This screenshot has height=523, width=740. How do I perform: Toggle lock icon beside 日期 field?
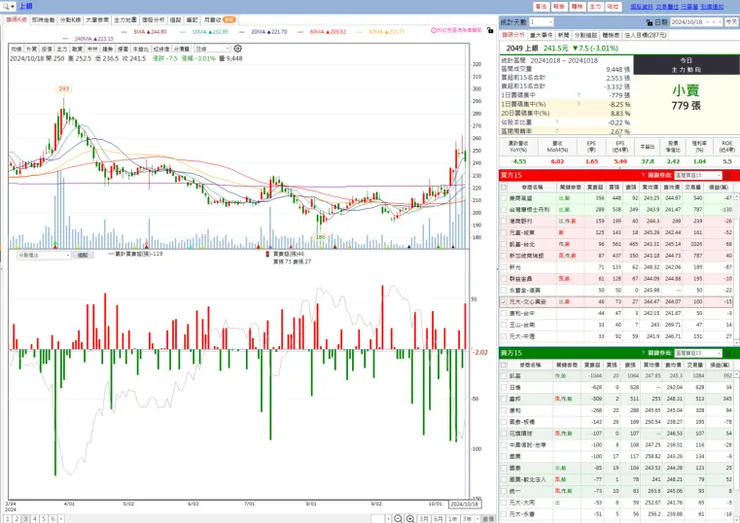[649, 22]
